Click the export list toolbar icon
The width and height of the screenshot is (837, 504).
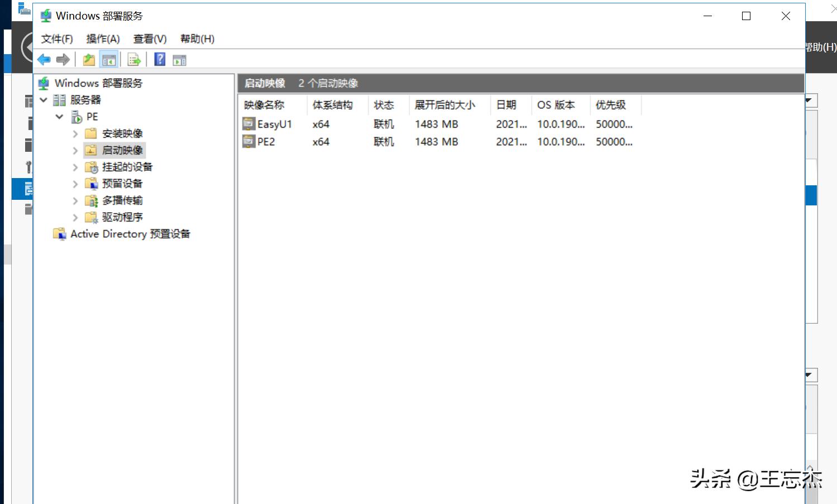134,60
